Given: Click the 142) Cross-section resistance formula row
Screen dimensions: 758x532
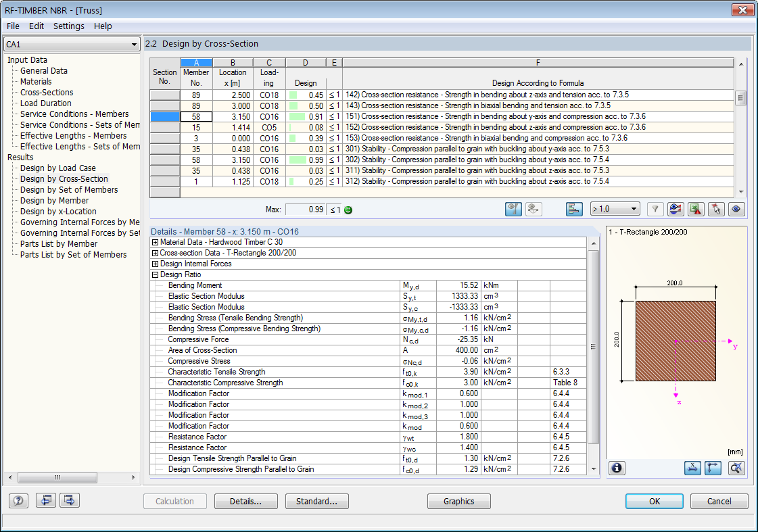Looking at the screenshot, I should click(538, 95).
